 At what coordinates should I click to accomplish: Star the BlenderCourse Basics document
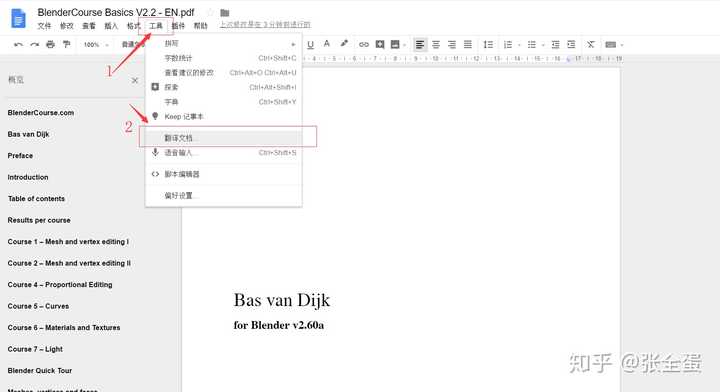210,12
